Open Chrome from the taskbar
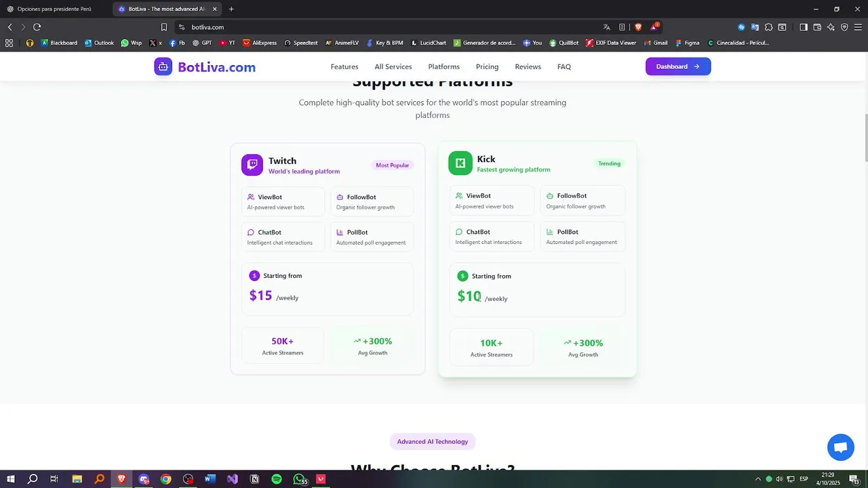The image size is (868, 488). 166,479
